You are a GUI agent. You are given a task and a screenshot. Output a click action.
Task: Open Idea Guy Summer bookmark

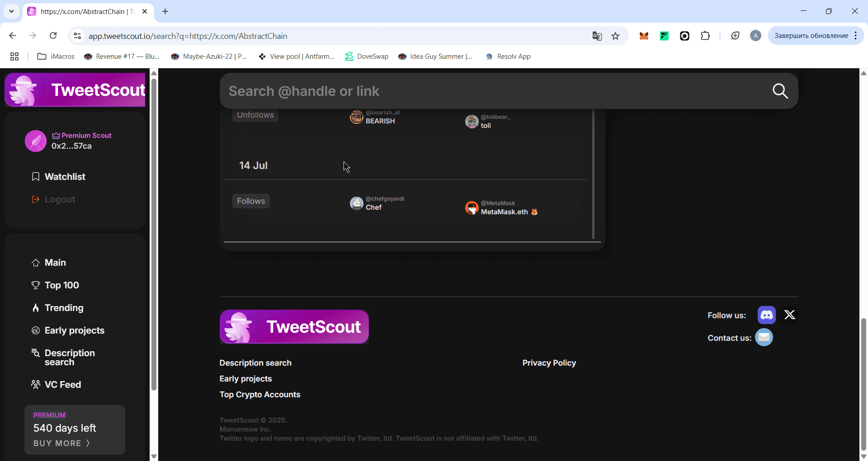pos(435,56)
